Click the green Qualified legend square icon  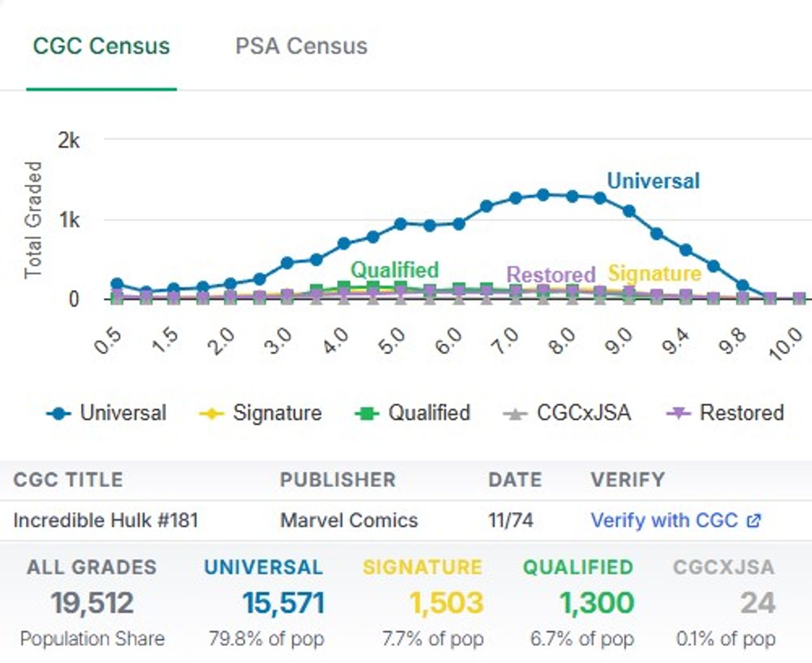tap(366, 414)
